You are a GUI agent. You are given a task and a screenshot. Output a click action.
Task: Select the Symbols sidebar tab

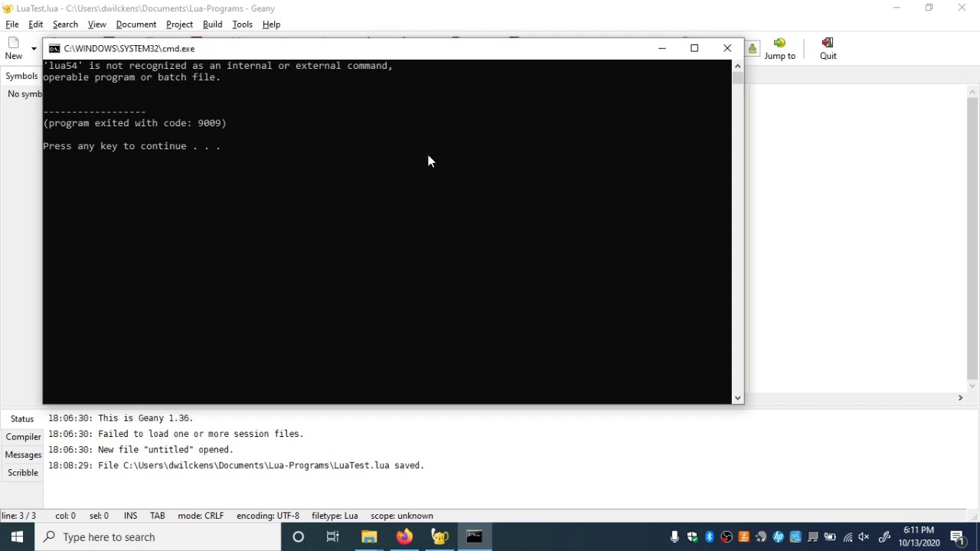[x=21, y=76]
